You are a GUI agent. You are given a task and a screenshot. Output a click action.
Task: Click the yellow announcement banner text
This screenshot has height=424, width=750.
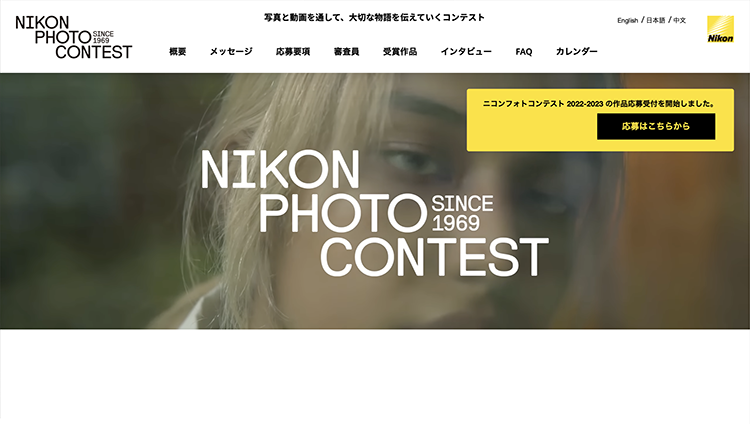point(599,103)
